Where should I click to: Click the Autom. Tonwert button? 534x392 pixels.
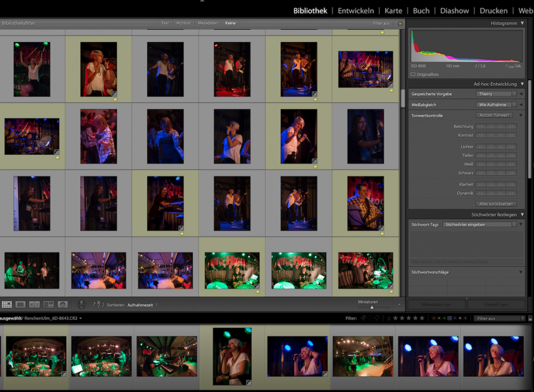coord(494,116)
